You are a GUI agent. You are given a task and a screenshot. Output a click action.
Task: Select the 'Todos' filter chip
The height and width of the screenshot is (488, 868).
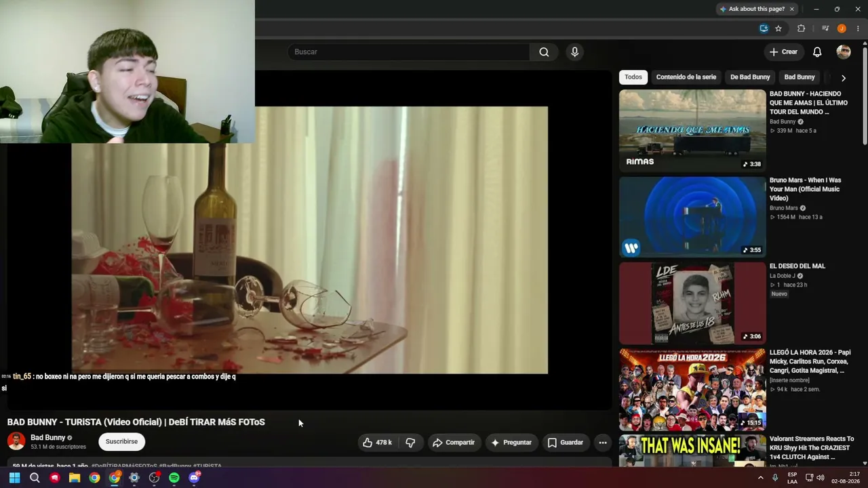[x=633, y=77]
